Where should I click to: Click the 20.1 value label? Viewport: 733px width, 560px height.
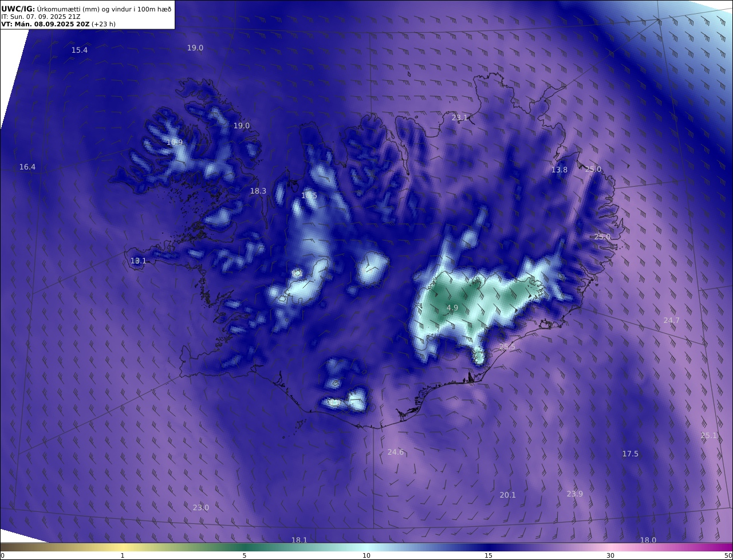tap(508, 495)
